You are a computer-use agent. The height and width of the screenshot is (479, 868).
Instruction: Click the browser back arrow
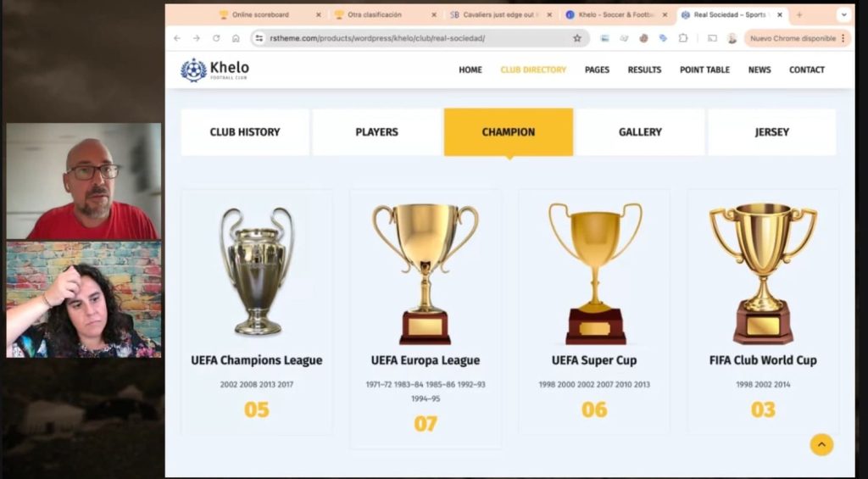(x=177, y=38)
